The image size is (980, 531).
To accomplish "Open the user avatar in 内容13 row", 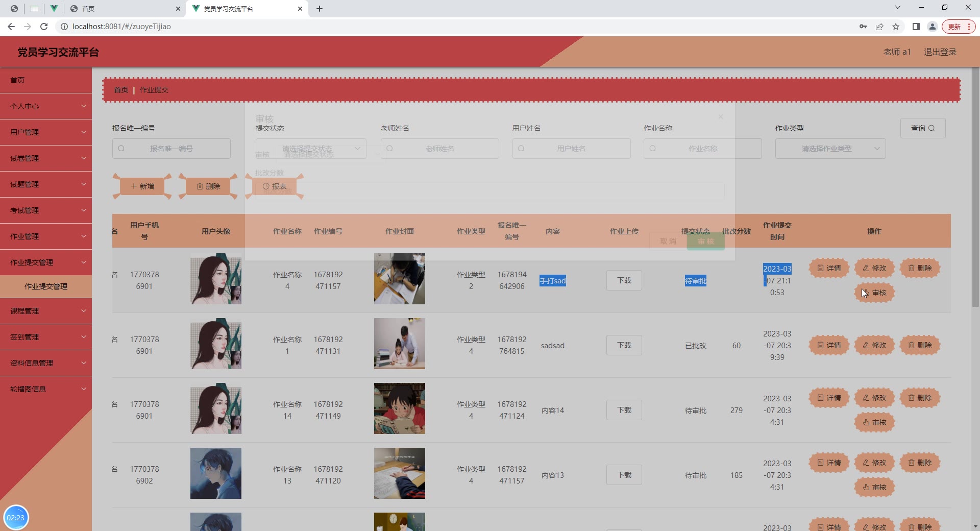I will 216,473.
